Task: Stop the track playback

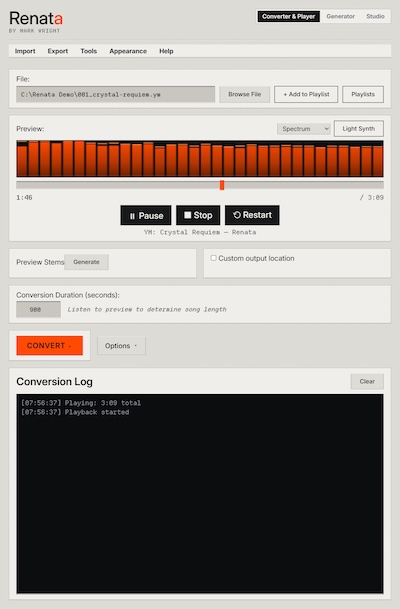Action: [x=198, y=215]
